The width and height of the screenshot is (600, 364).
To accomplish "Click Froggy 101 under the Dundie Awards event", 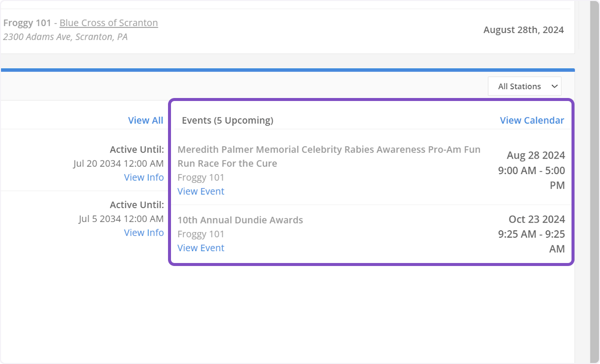I will pos(200,234).
